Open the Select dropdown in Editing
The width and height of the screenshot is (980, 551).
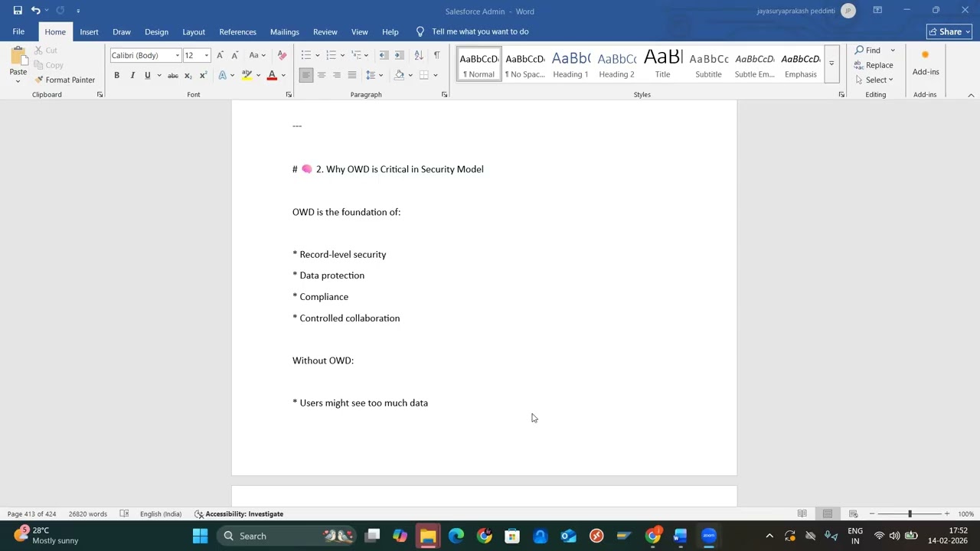tap(874, 80)
